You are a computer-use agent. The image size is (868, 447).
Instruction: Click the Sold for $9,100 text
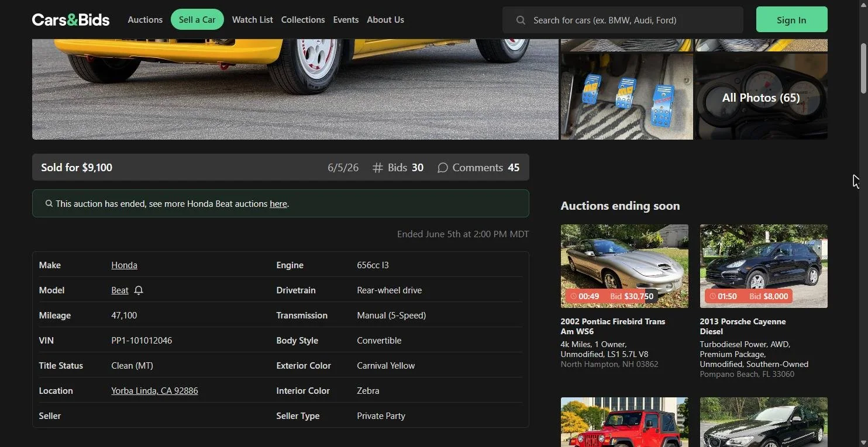[x=77, y=168]
